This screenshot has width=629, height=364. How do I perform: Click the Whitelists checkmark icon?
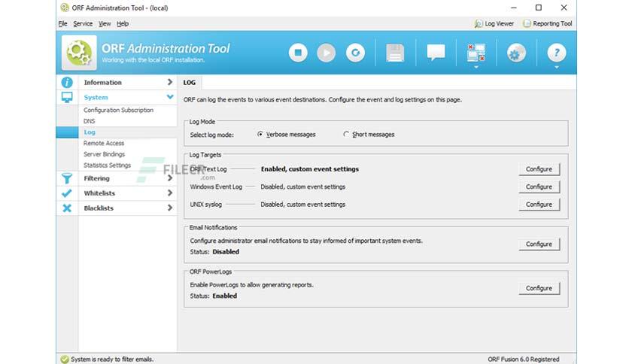(x=67, y=193)
